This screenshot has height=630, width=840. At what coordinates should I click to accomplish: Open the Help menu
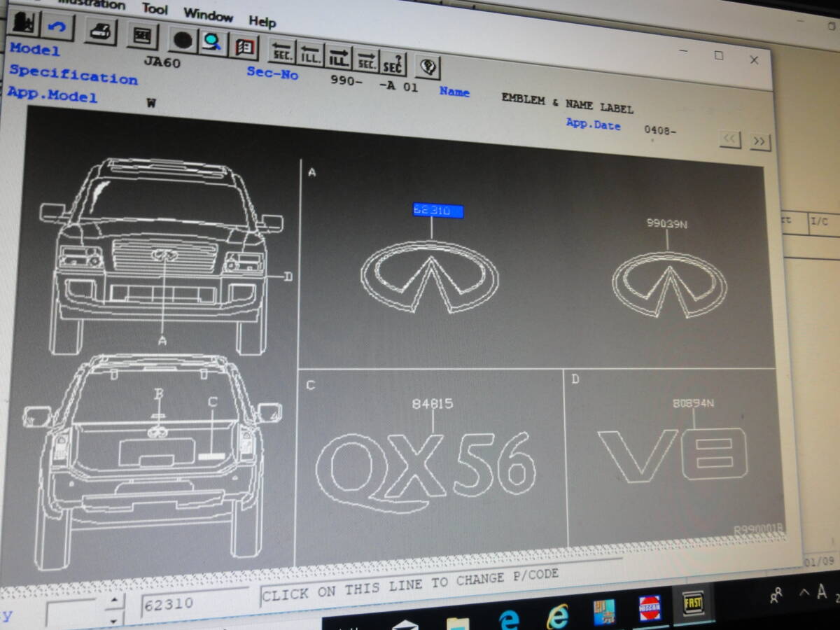click(x=262, y=22)
